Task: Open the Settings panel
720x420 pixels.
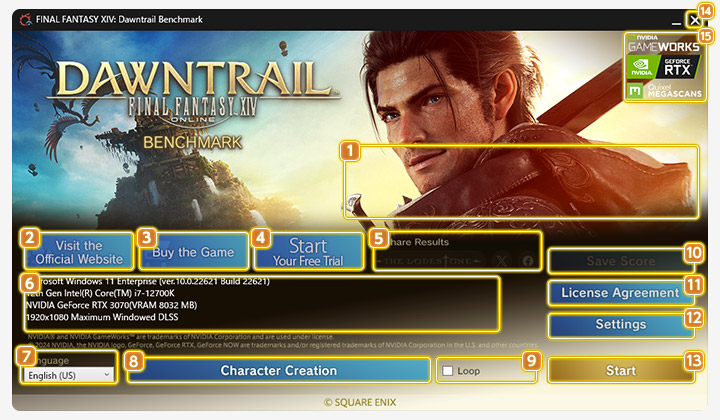Action: pyautogui.click(x=620, y=325)
